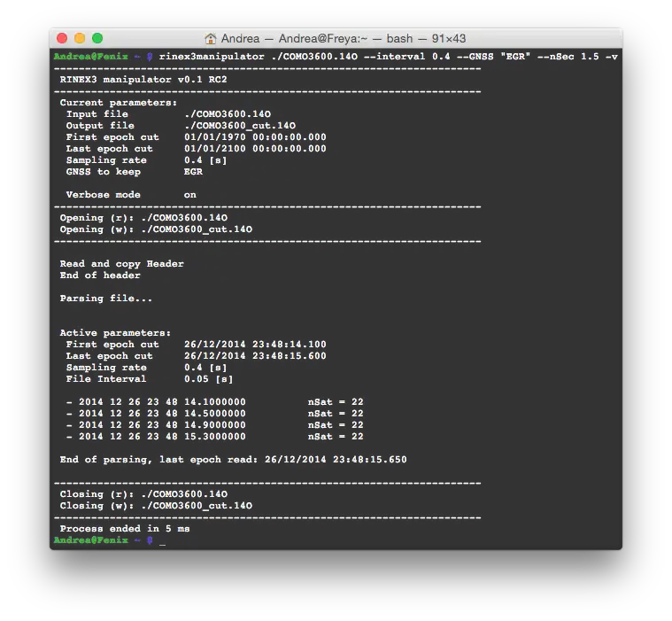The image size is (672, 621).
Task: Click the 'Parsing file...' line
Action: point(106,299)
